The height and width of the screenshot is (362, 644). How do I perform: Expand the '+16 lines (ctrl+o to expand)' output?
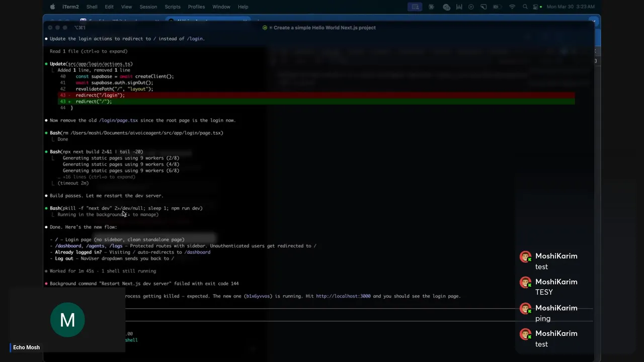click(x=97, y=177)
